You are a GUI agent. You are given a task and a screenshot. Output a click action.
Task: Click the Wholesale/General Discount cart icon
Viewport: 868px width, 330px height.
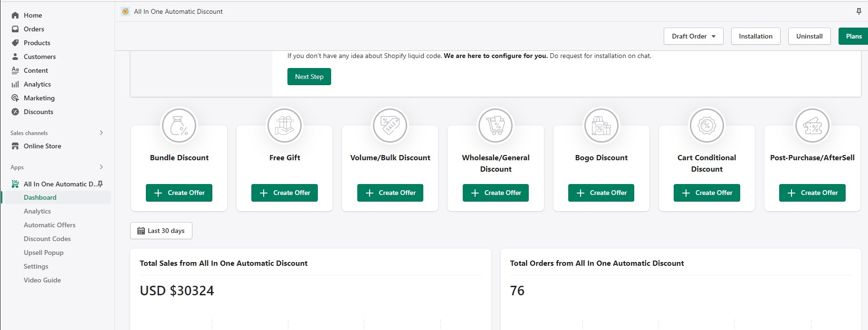coord(496,126)
